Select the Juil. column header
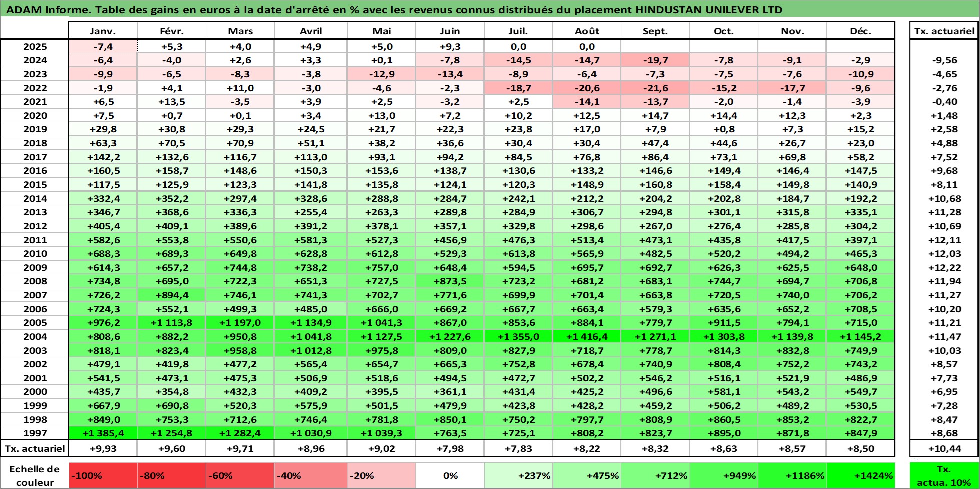Image resolution: width=980 pixels, height=489 pixels. (518, 31)
